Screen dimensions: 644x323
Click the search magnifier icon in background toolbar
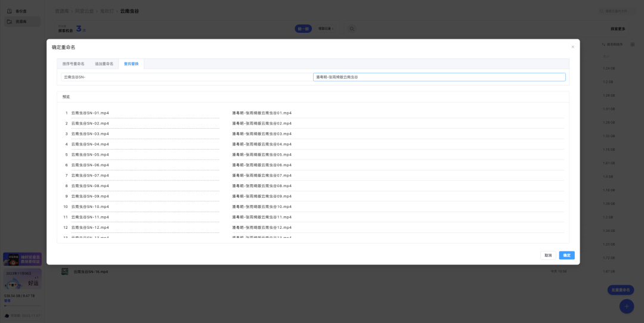click(352, 29)
